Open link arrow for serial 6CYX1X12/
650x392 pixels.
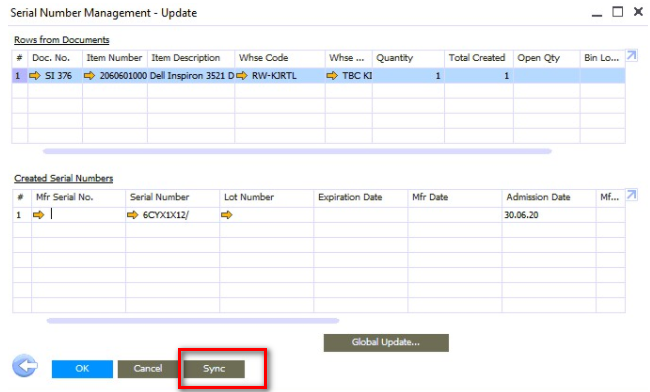pos(132,215)
